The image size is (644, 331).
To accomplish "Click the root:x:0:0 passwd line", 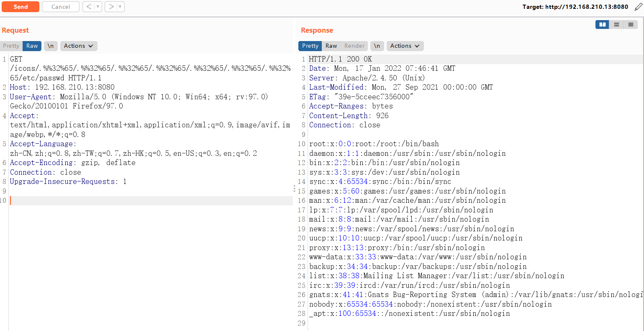I will pos(374,144).
